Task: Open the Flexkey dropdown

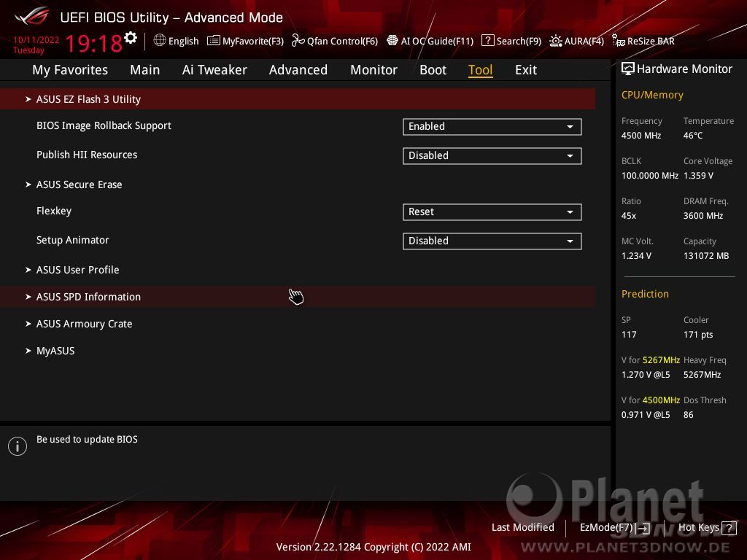Action: pos(492,212)
